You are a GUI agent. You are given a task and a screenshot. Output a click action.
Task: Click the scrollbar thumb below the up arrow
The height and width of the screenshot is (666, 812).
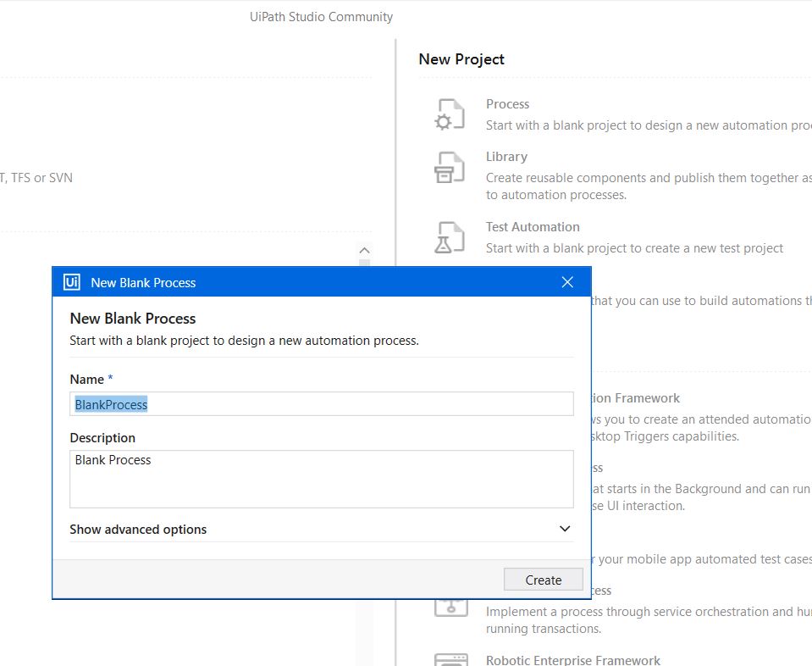(364, 264)
